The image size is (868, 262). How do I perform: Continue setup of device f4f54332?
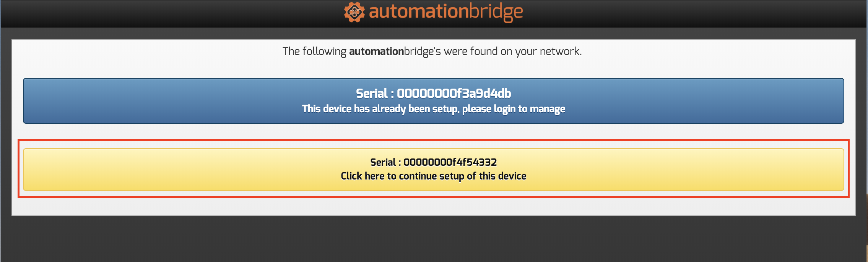pos(433,170)
